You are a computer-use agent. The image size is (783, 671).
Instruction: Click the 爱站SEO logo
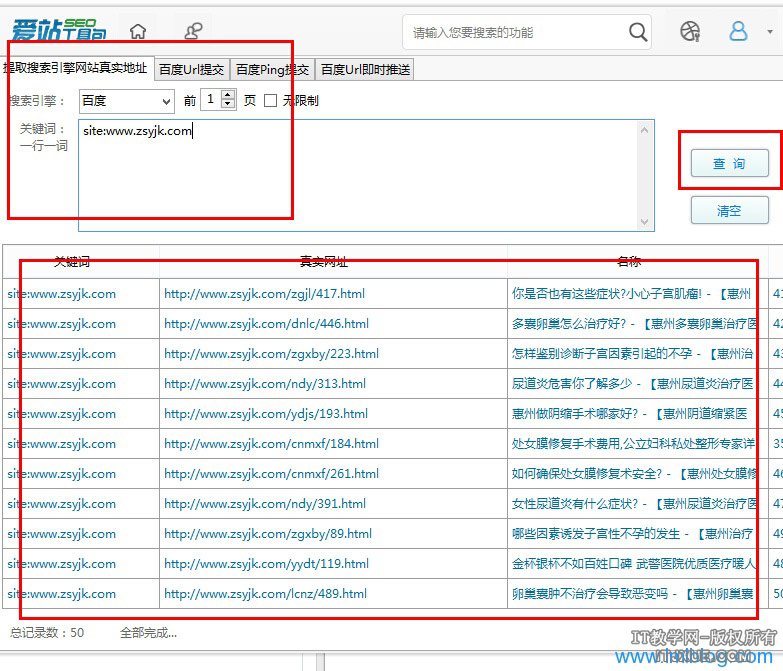[58, 32]
